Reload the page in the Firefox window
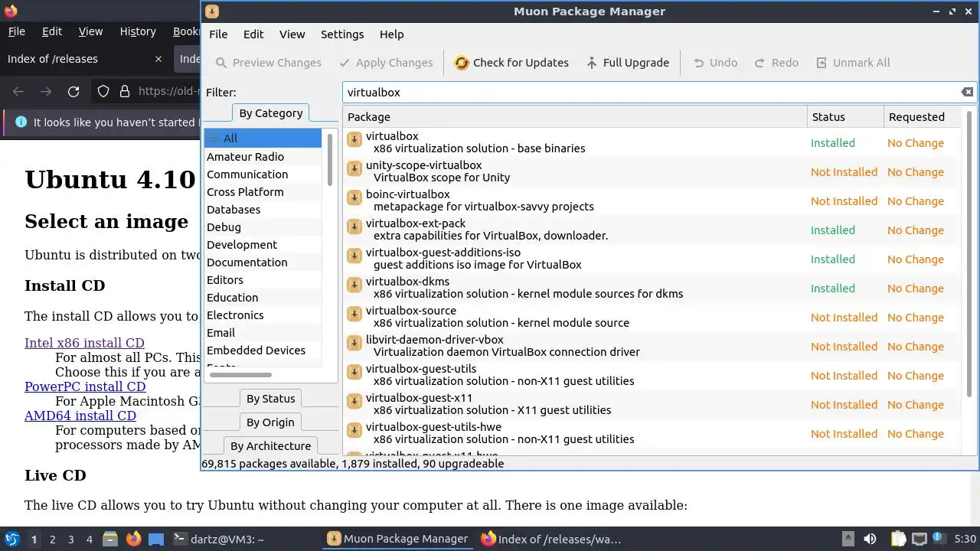This screenshot has height=551, width=980. point(73,92)
